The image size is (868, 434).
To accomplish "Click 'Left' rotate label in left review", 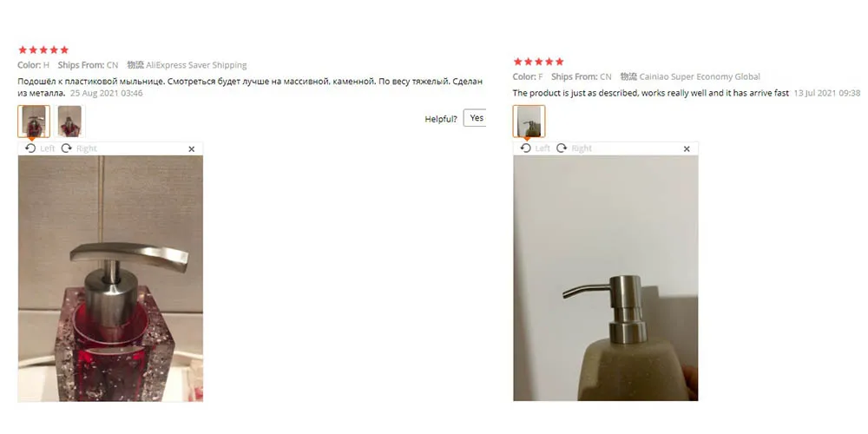I will [x=48, y=148].
